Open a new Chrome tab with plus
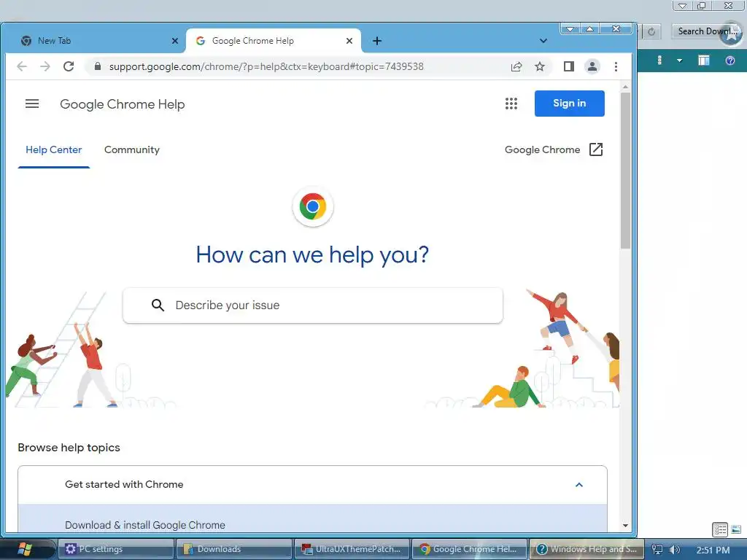The image size is (747, 560). 377,41
